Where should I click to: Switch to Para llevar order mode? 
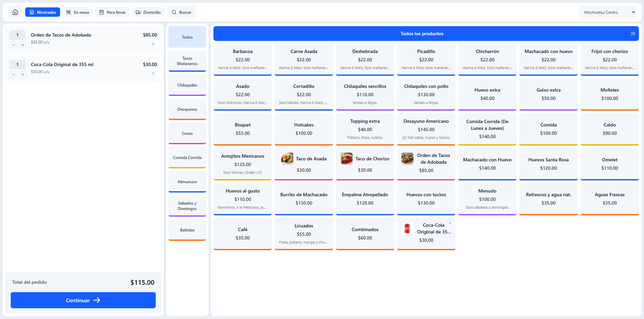[112, 12]
